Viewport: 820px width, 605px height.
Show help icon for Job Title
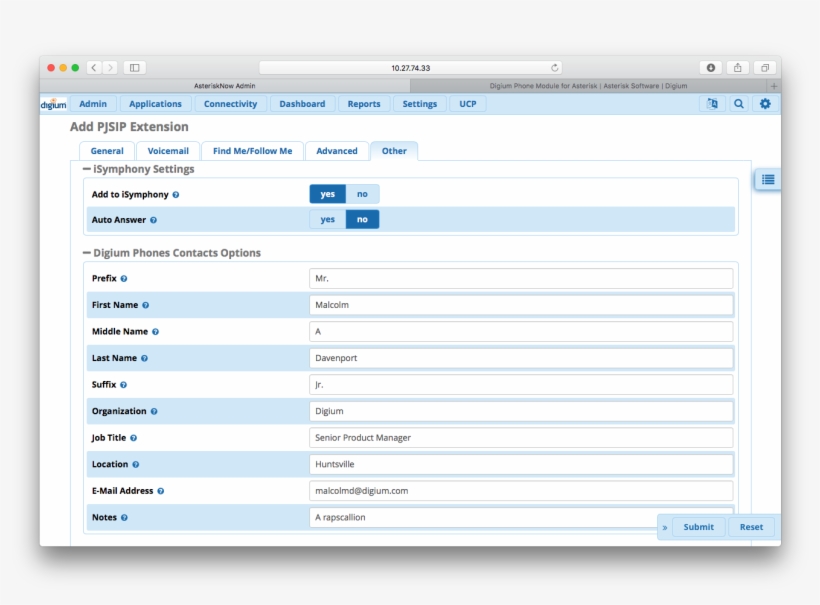[x=133, y=438]
